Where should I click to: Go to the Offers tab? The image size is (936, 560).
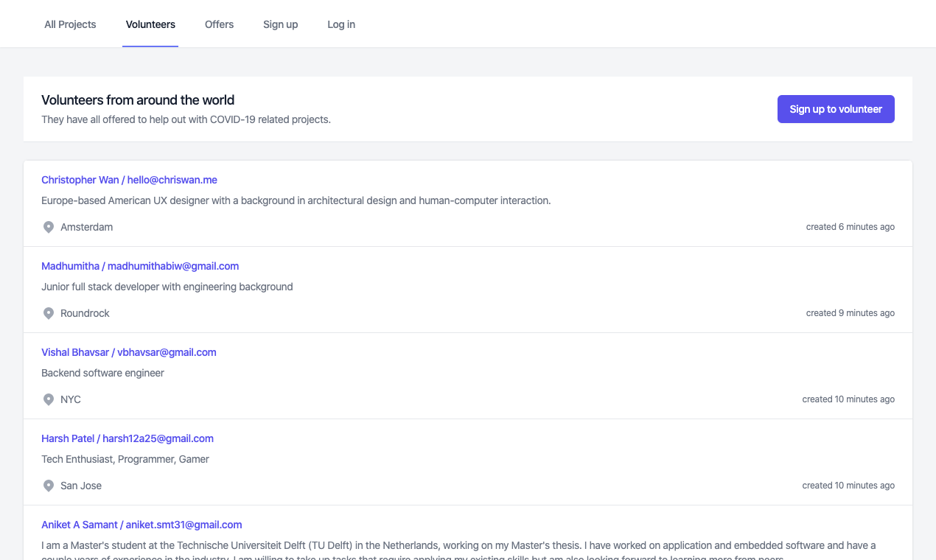click(219, 24)
